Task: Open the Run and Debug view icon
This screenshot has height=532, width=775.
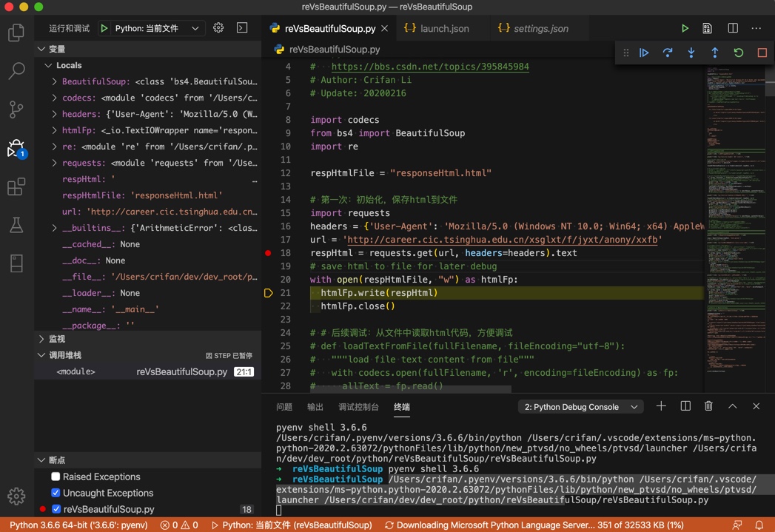Action: coord(16,148)
